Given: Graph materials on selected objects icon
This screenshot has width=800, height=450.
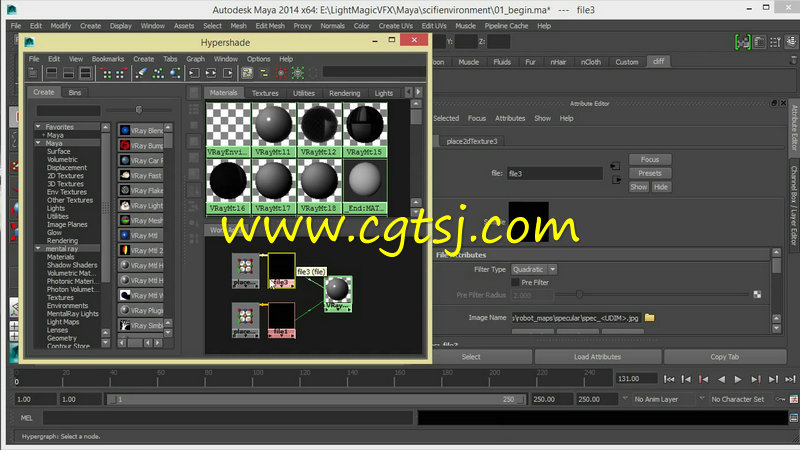Looking at the screenshot, I should [x=175, y=73].
